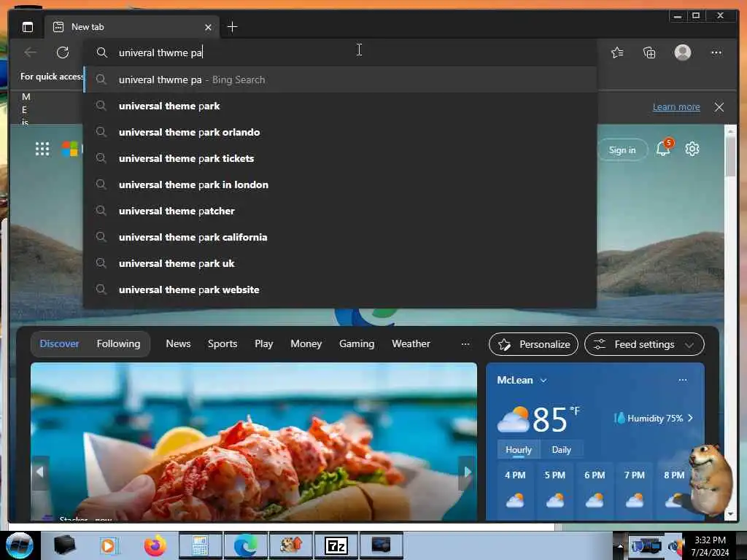Image resolution: width=747 pixels, height=560 pixels.
Task: Click the 85 °F temperature reading
Action: pos(556,419)
